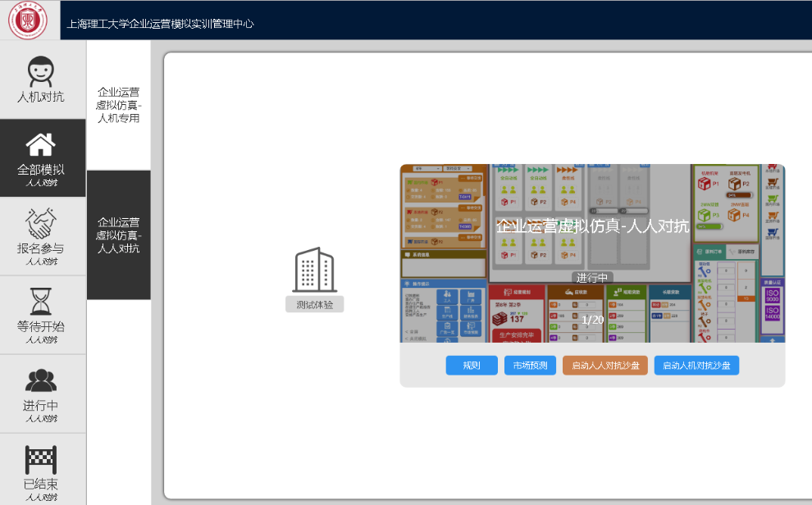Viewport: 812px width, 505px height.
Task: Select 企业运营虚拟仿真-人机专用 tab
Action: (119, 105)
